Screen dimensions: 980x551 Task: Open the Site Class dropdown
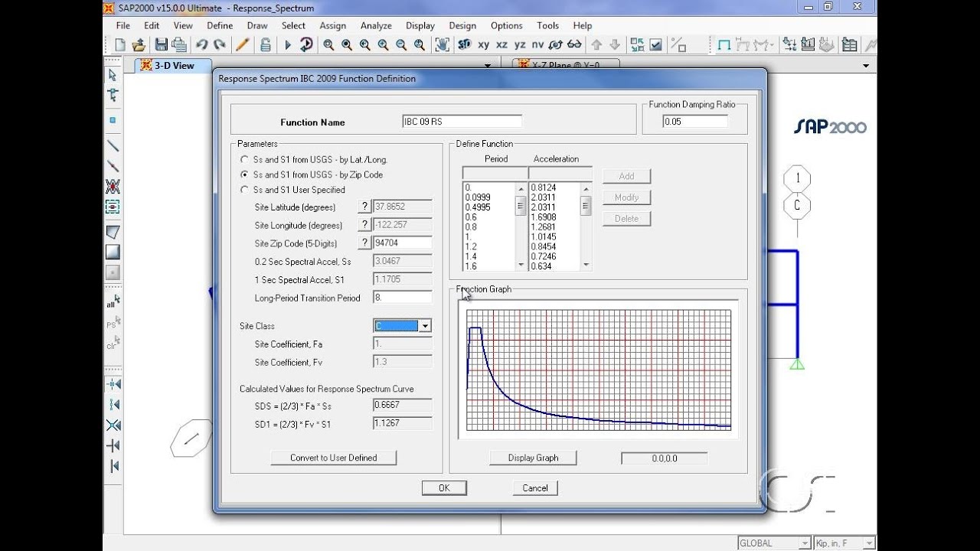tap(425, 326)
